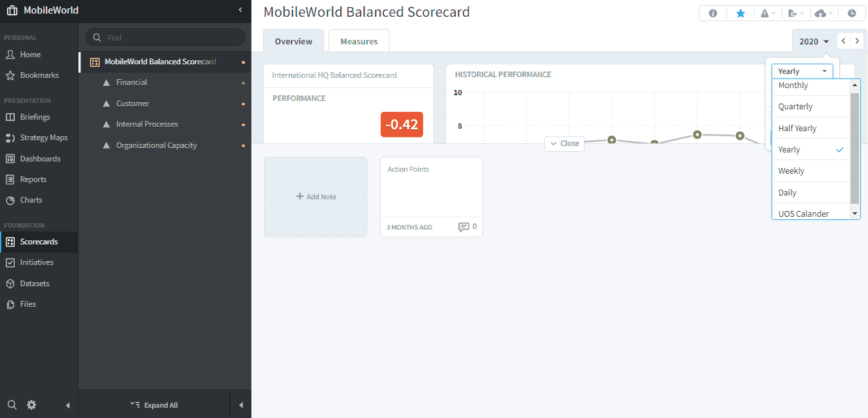Switch to the Measures tab

(x=359, y=41)
